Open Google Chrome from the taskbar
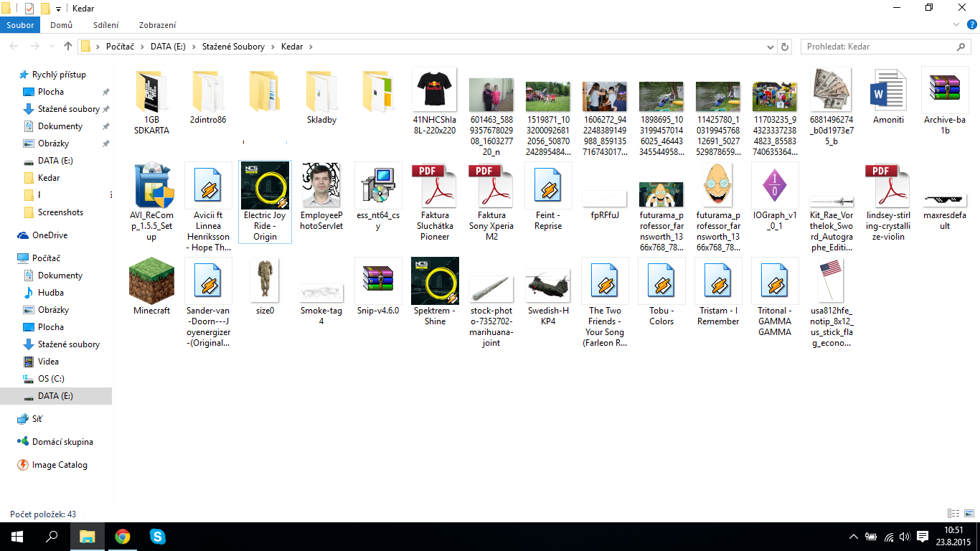This screenshot has width=980, height=551. 123,537
